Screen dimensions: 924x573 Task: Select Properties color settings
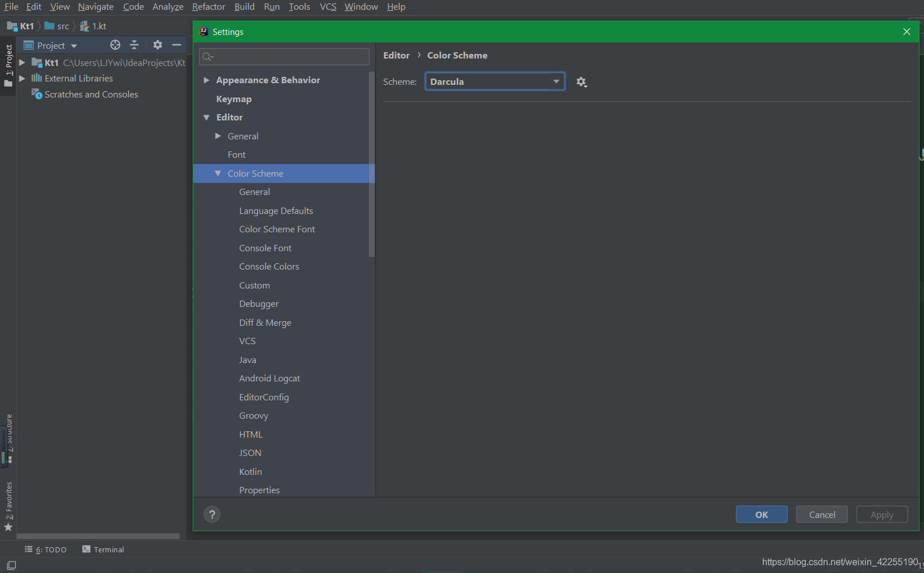coord(259,490)
